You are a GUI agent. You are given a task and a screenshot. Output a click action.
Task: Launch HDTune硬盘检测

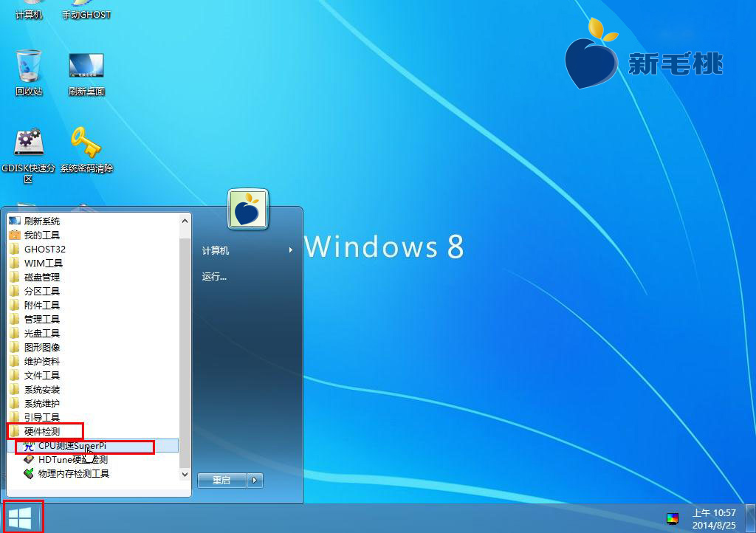[92, 460]
